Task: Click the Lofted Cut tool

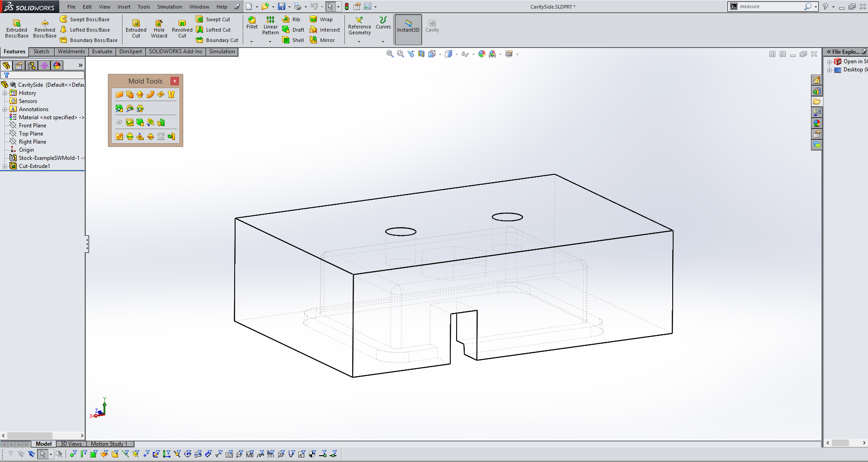Action: 213,30
